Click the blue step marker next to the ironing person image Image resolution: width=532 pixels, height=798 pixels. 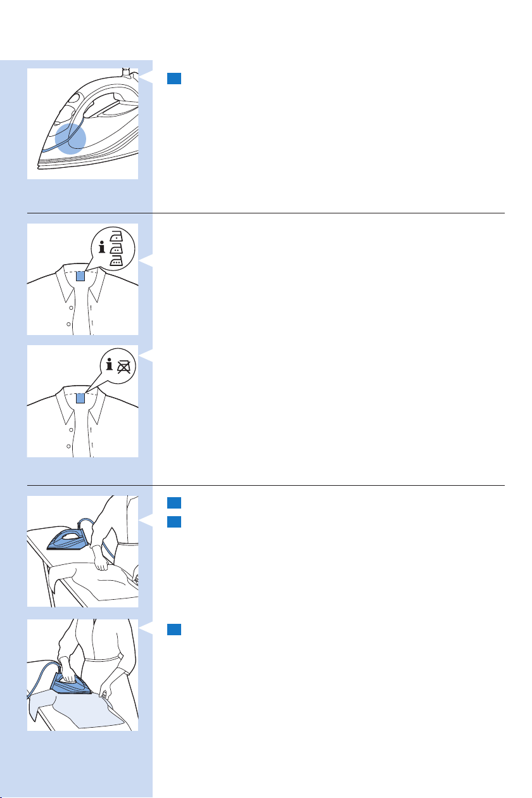pyautogui.click(x=175, y=630)
